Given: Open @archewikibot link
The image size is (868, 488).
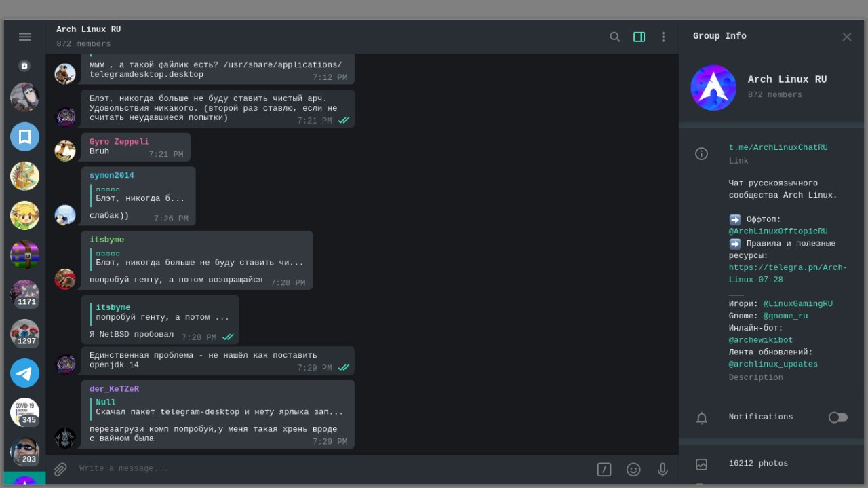Looking at the screenshot, I should point(761,340).
